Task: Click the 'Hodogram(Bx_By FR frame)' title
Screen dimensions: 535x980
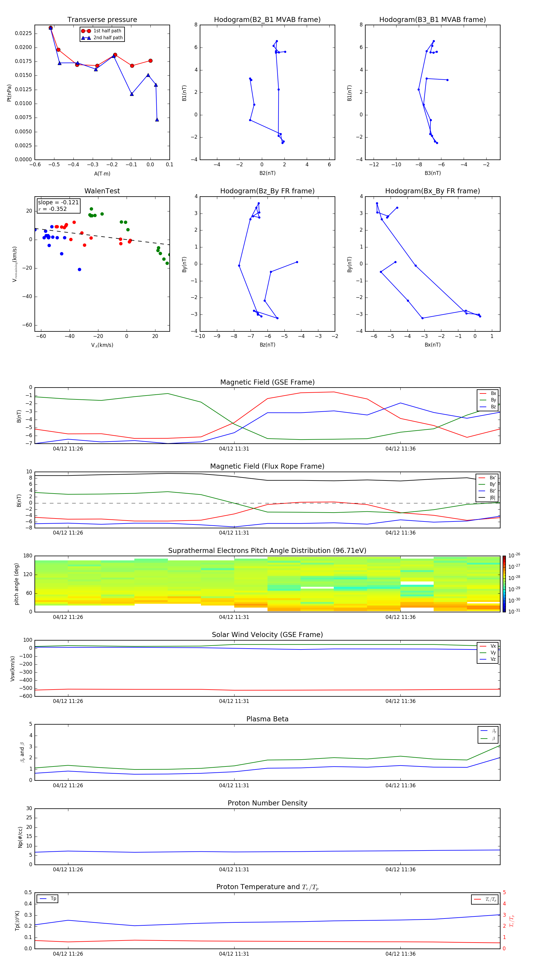Action: (x=432, y=191)
